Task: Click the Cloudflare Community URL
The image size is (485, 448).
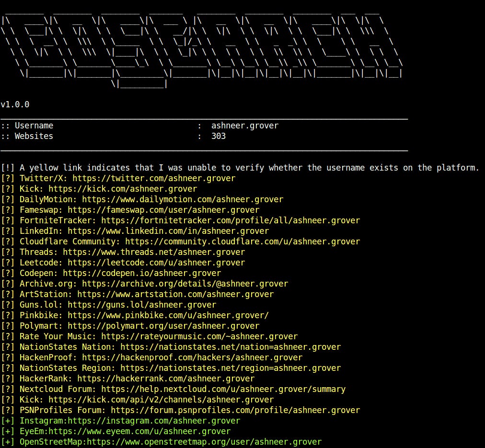Action: point(243,241)
